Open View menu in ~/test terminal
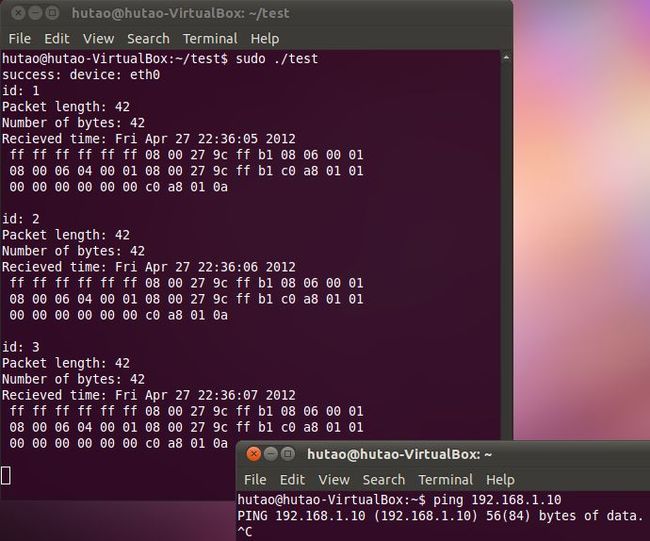 98,39
